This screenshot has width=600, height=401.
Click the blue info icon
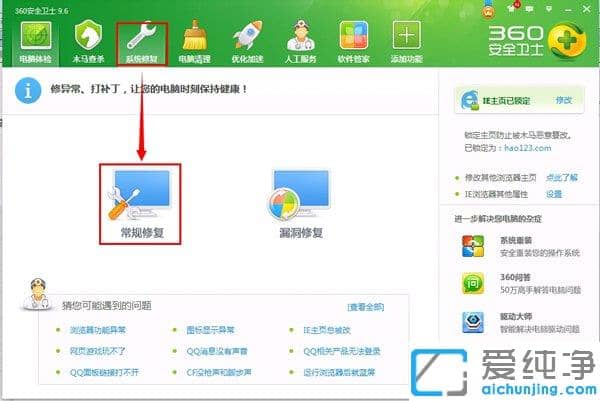(28, 90)
